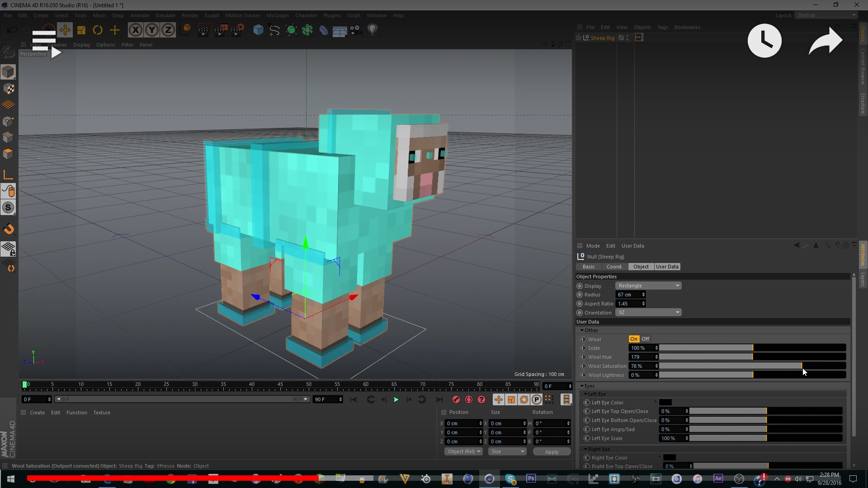Open the floor environment icon
This screenshot has width=868, height=488.
[x=340, y=31]
